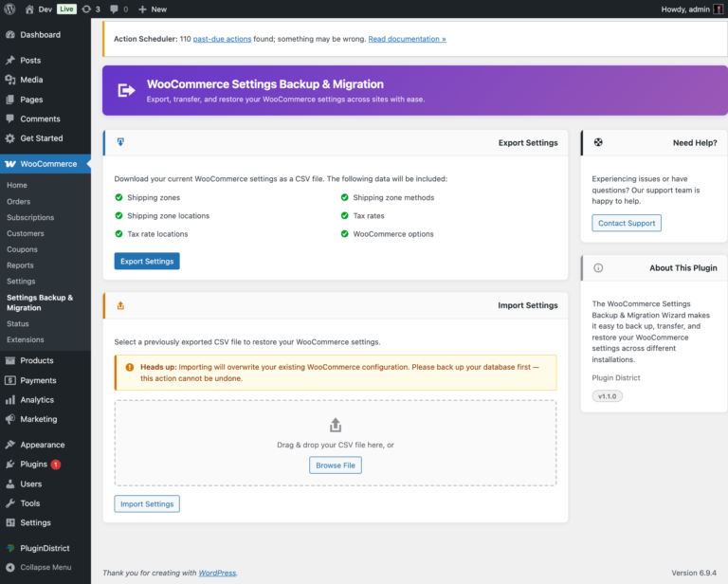The width and height of the screenshot is (728, 584).
Task: Click the Collapse Menu arrow icon
Action: click(x=10, y=567)
